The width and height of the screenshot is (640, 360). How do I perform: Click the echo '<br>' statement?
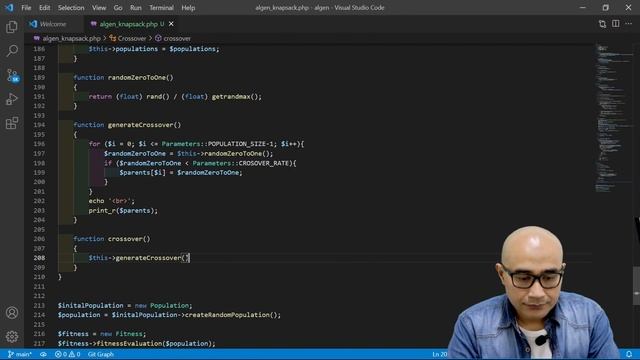pos(111,201)
